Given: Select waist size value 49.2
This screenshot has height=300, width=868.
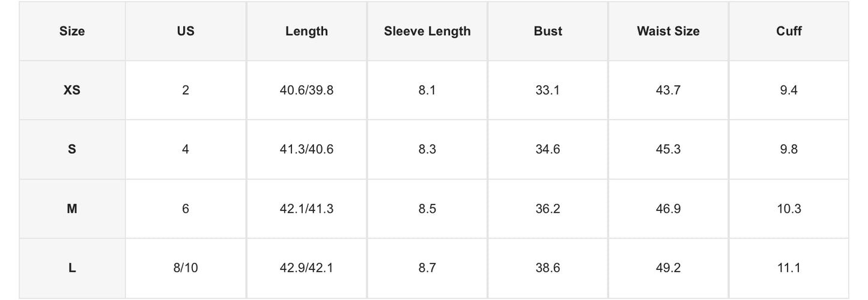Looking at the screenshot, I should click(668, 268).
